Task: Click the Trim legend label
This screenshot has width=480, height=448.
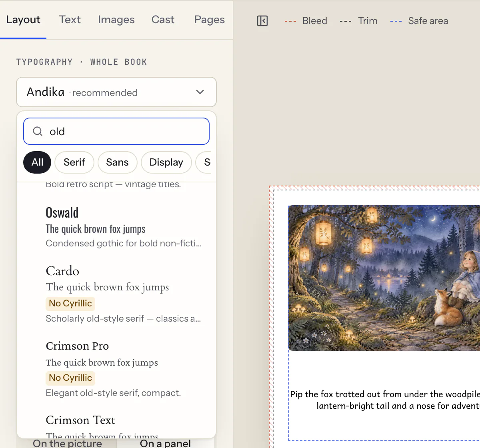Action: [368, 21]
